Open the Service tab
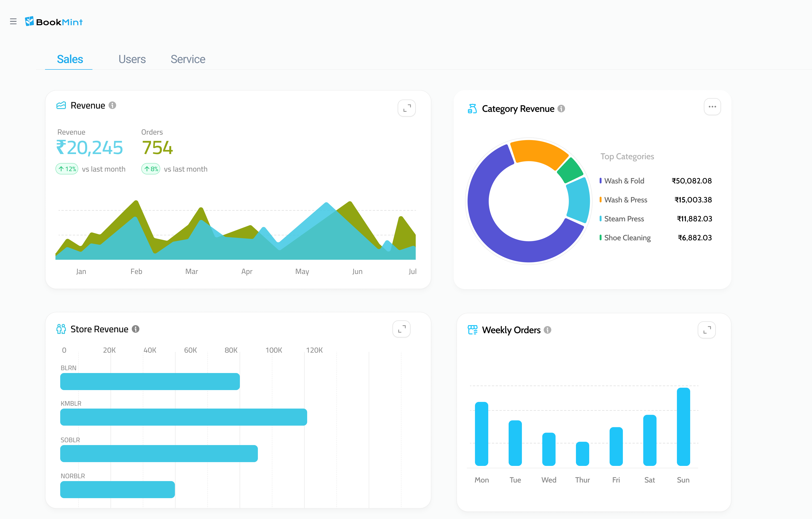Screen dimensions: 812x519 point(188,59)
